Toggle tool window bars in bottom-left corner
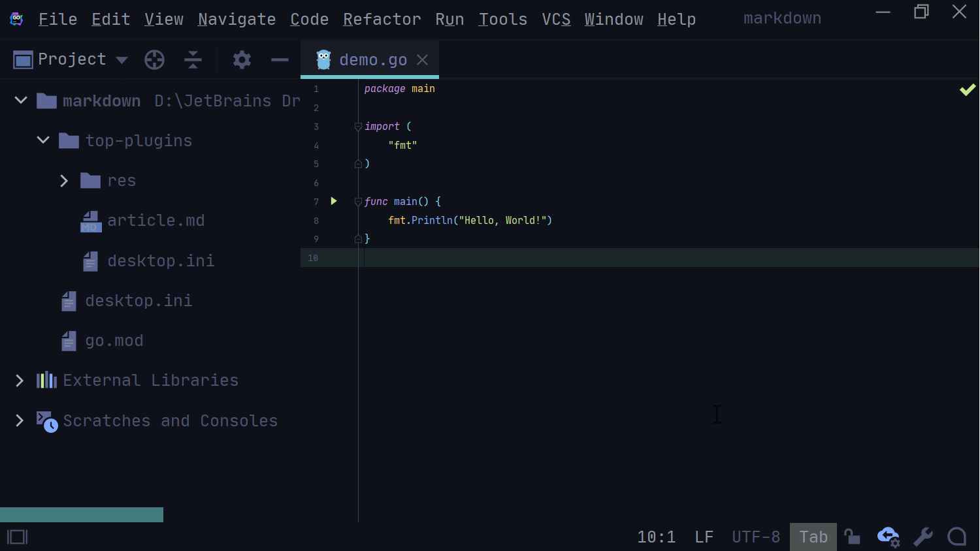 pyautogui.click(x=18, y=537)
